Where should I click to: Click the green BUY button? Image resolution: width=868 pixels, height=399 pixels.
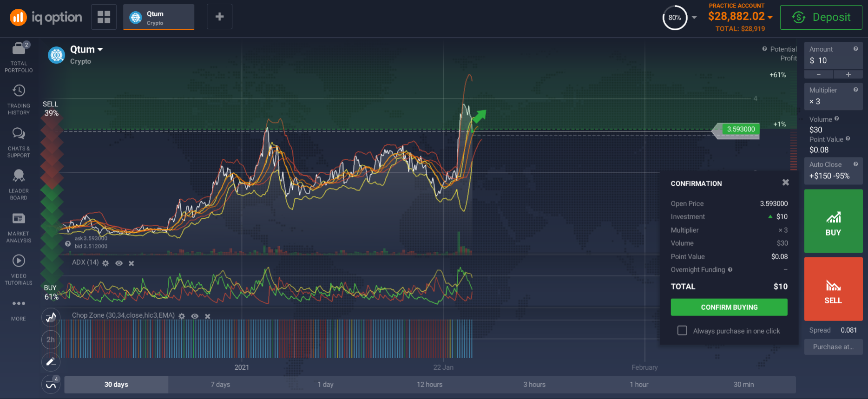pos(833,221)
